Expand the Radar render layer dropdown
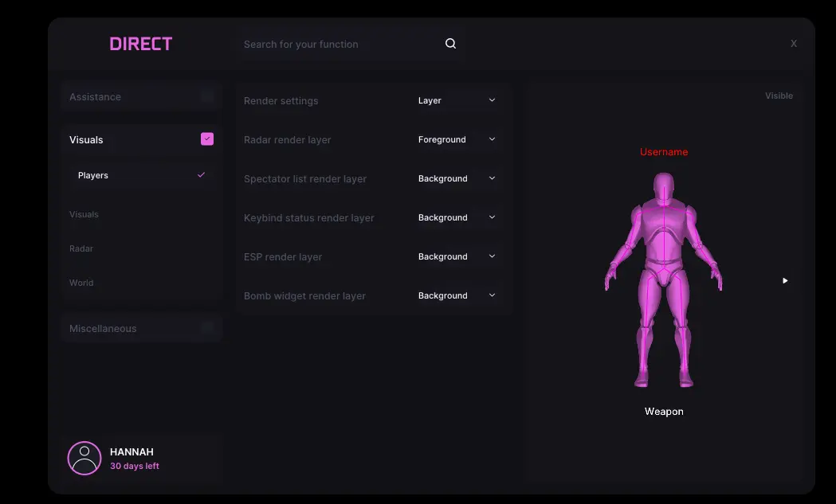The height and width of the screenshot is (504, 836). pos(457,139)
